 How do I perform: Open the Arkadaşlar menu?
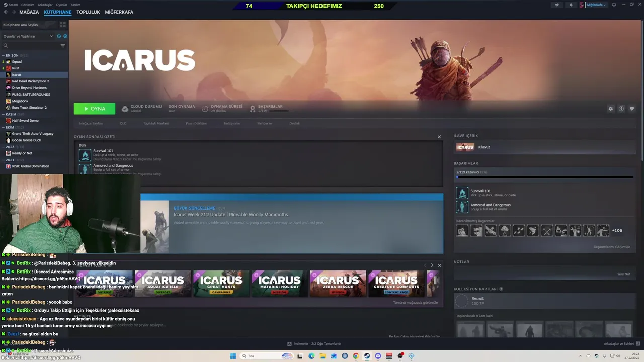45,5
